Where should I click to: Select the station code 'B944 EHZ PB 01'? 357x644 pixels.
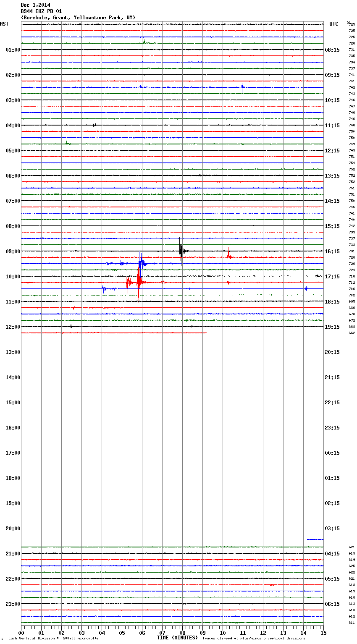[41, 11]
